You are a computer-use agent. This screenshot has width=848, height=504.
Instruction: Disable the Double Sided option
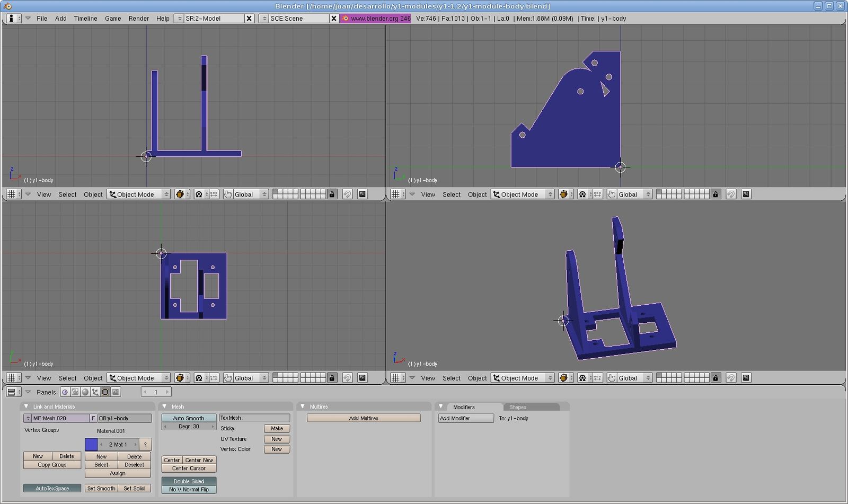(x=189, y=481)
